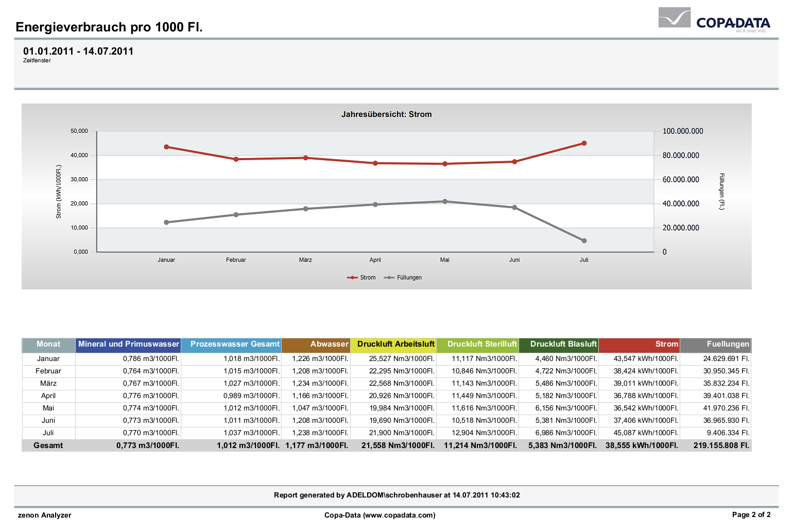Select the Strom data point for April
794x532 pixels.
click(375, 163)
